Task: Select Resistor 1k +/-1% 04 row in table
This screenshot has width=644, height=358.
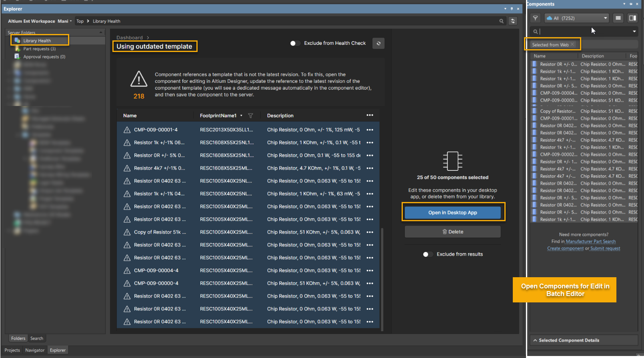Action: coord(248,194)
